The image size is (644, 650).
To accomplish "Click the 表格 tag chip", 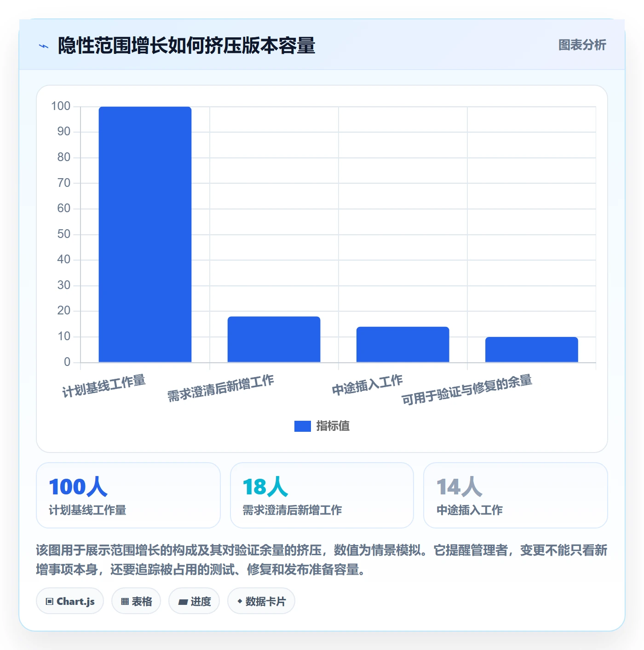I will click(x=136, y=601).
